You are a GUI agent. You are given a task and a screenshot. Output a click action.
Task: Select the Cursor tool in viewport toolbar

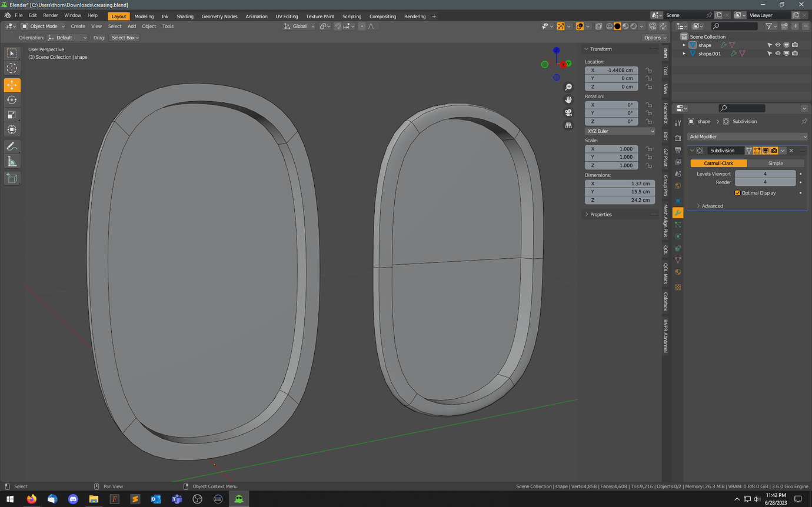tap(12, 68)
